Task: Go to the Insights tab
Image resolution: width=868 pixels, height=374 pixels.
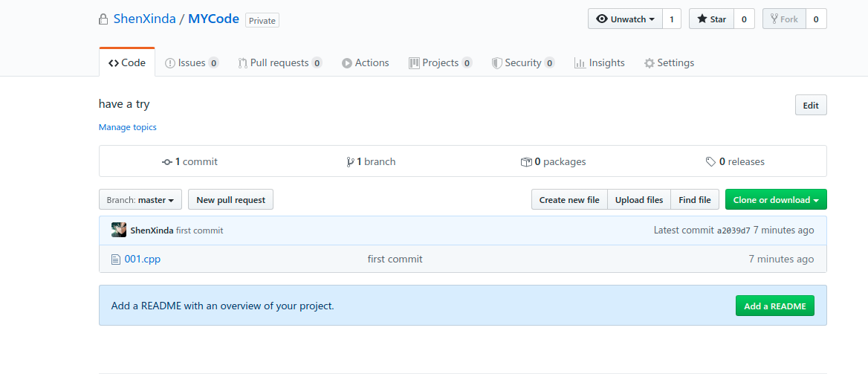Action: click(x=600, y=63)
